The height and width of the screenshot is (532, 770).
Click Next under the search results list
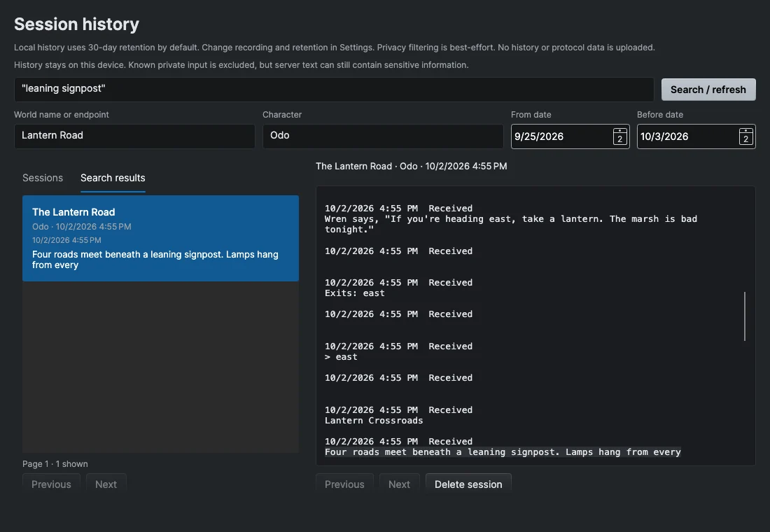tap(106, 484)
